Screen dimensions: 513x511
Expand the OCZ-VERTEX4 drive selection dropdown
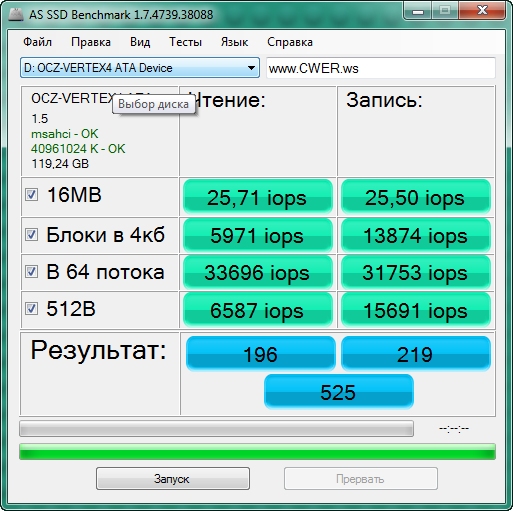click(x=140, y=68)
